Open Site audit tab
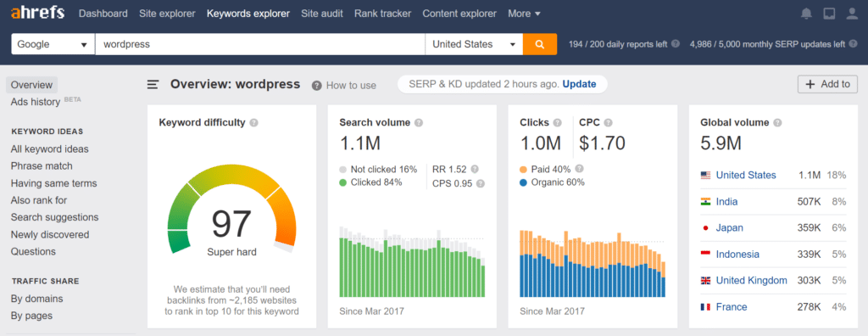Image resolution: width=868 pixels, height=336 pixels. point(322,14)
